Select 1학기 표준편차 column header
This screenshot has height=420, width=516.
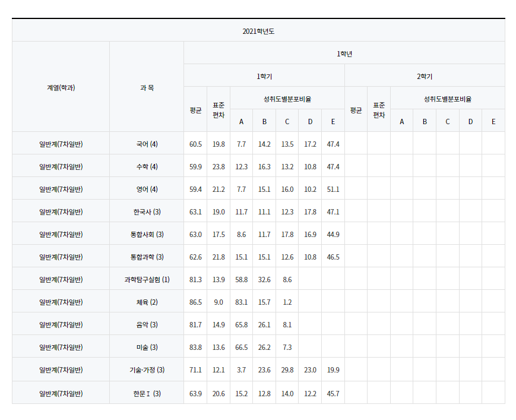(x=219, y=110)
